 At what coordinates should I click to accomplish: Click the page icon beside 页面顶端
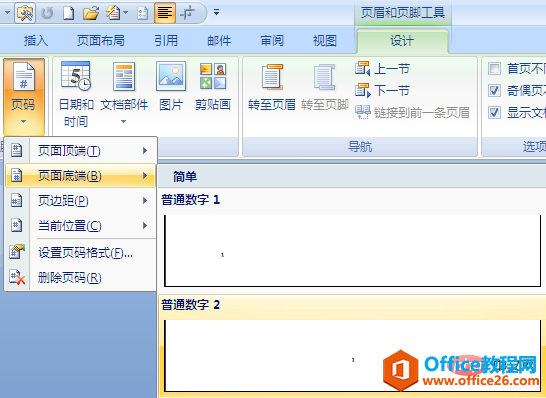click(16, 150)
